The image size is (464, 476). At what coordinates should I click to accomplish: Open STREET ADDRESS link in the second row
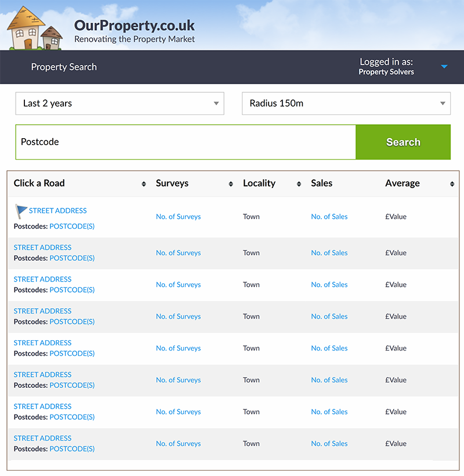(42, 247)
